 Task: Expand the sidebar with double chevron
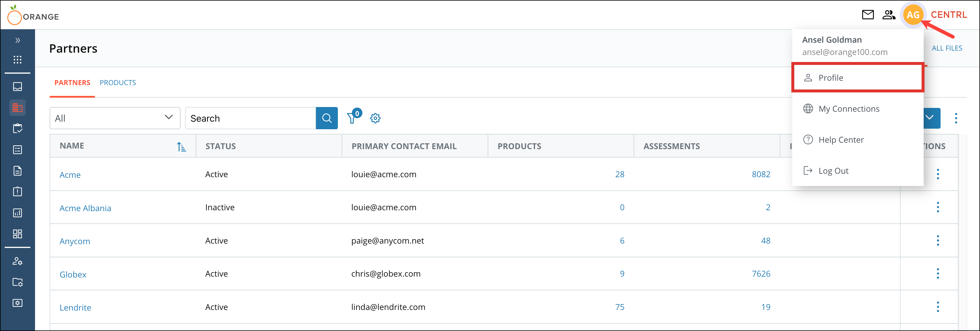pos(18,40)
